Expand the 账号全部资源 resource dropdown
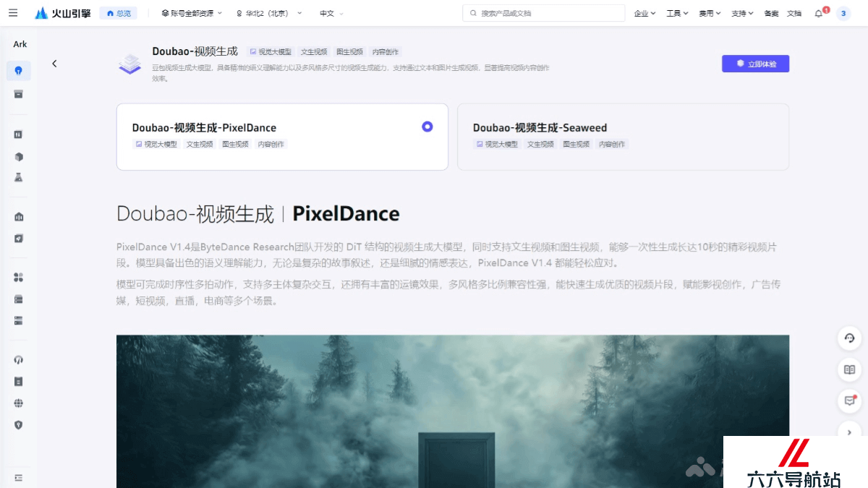Viewport: 868px width, 488px height. click(x=192, y=13)
